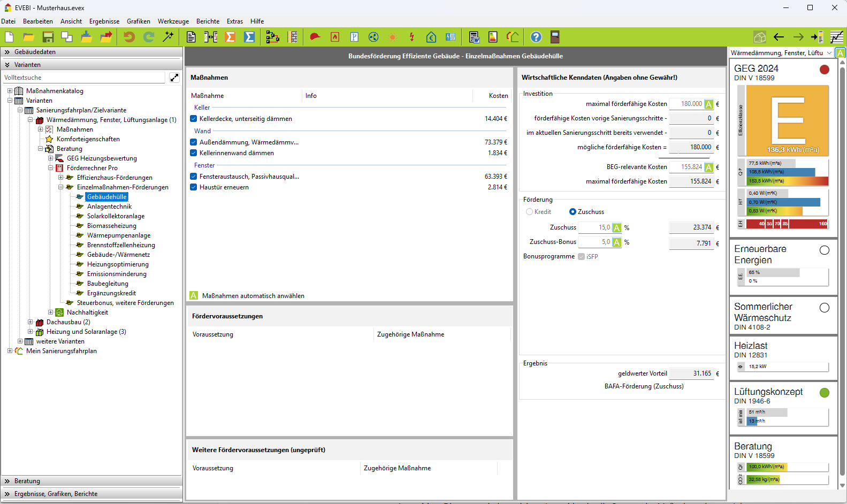Select Wärmepumpenanlage in the tree
Viewport: 847px width, 504px height.
(x=118, y=235)
